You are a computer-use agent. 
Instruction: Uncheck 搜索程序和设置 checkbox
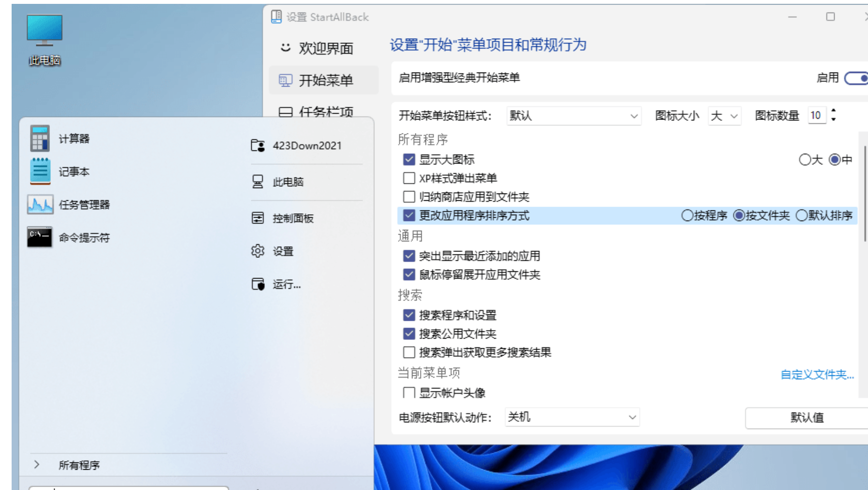[409, 315]
